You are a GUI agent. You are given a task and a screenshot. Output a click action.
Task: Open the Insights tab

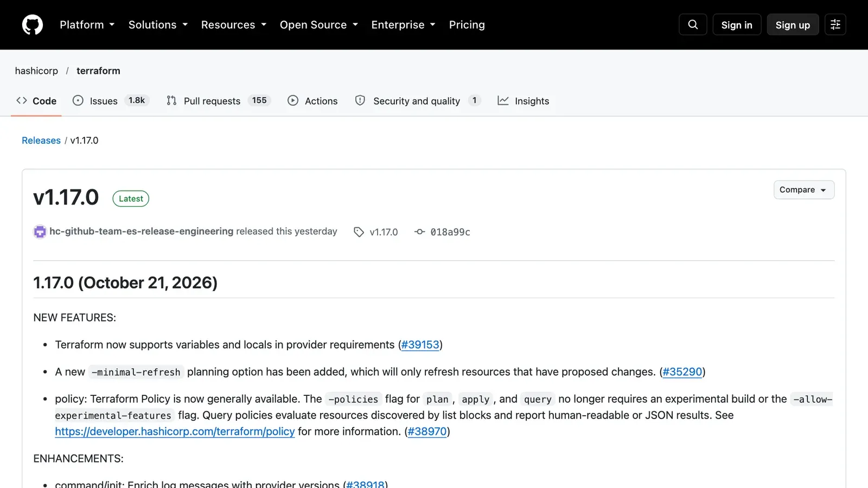click(524, 101)
